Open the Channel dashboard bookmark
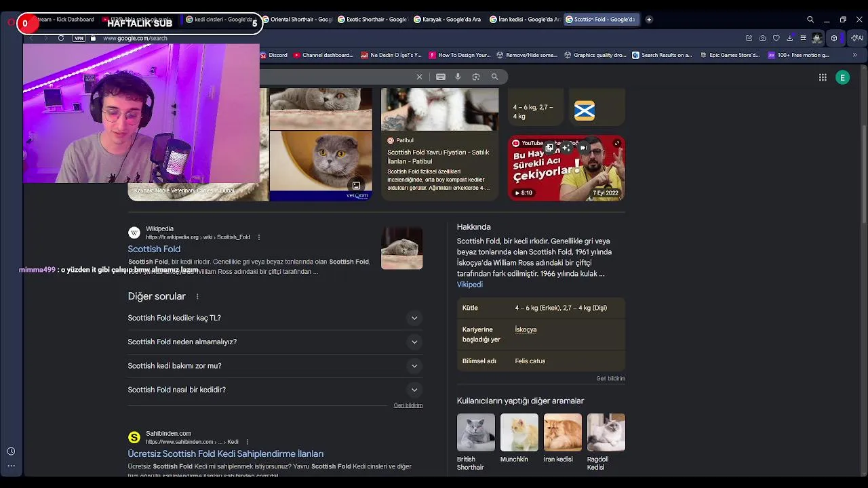Image resolution: width=868 pixels, height=488 pixels. pos(323,55)
